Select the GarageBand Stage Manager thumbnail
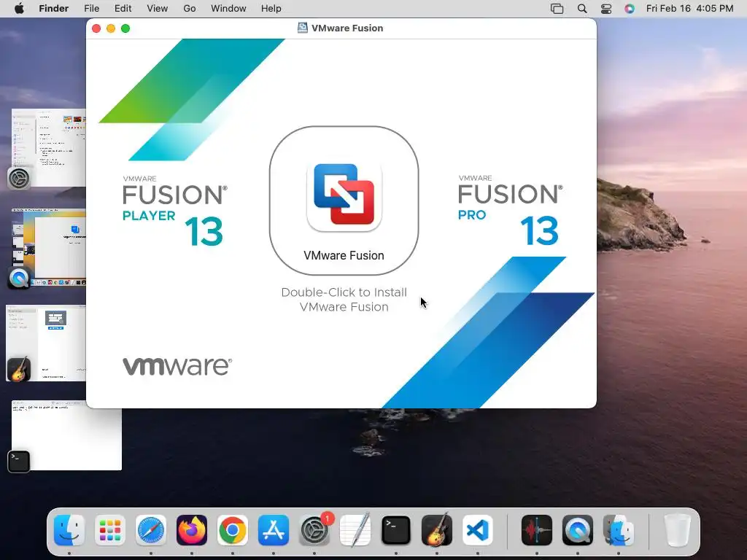 pyautogui.click(x=46, y=343)
